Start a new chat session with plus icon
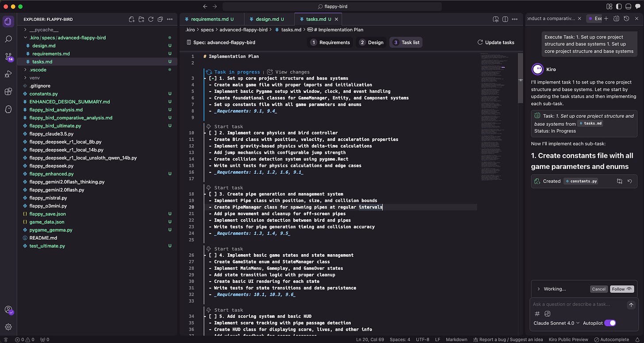Viewport: 644px width, 343px height. (x=606, y=19)
